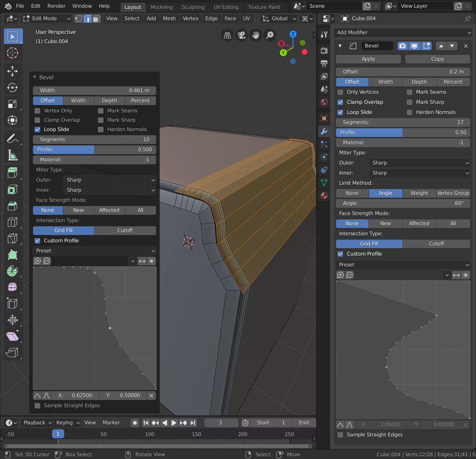
Task: Apply the Bevel modifier
Action: (x=368, y=59)
